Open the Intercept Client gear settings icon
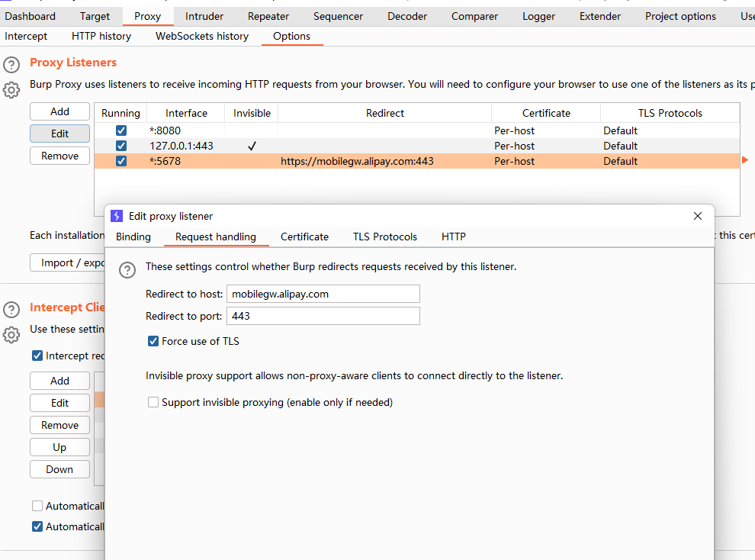Viewport: 755px width, 560px height. [11, 335]
